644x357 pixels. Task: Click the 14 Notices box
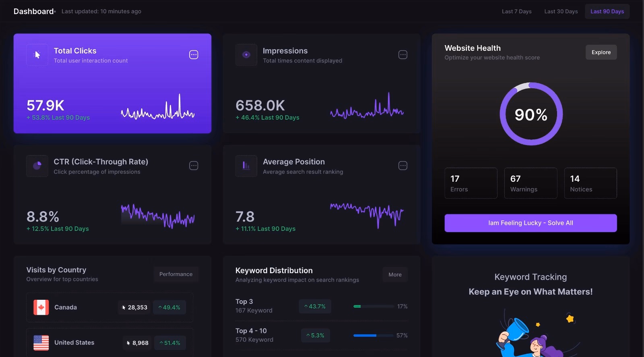click(x=590, y=183)
